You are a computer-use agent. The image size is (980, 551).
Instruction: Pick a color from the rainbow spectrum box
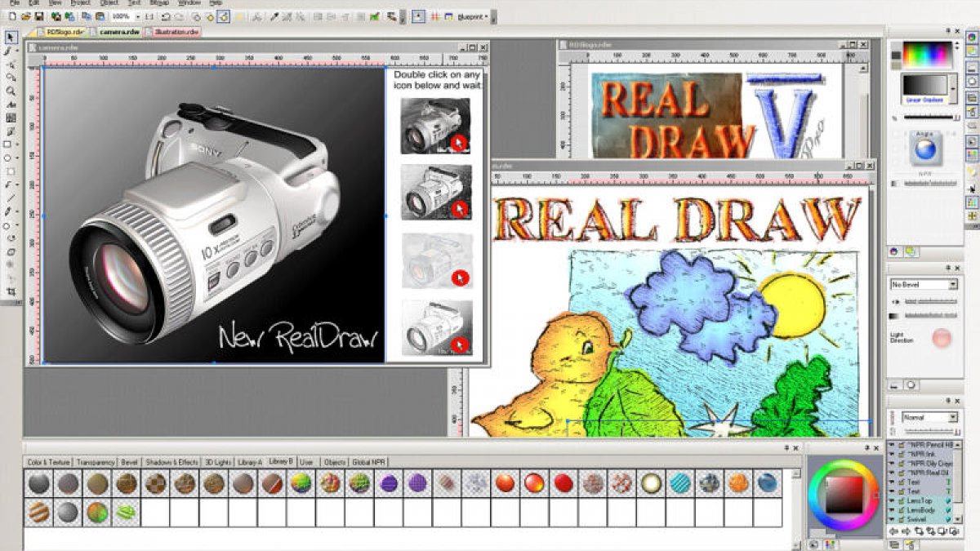point(927,55)
